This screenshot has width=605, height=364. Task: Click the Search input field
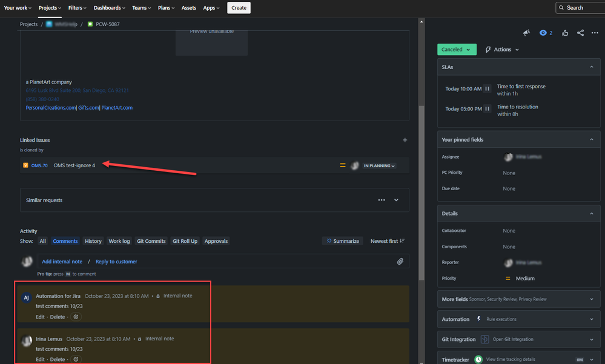(x=580, y=8)
